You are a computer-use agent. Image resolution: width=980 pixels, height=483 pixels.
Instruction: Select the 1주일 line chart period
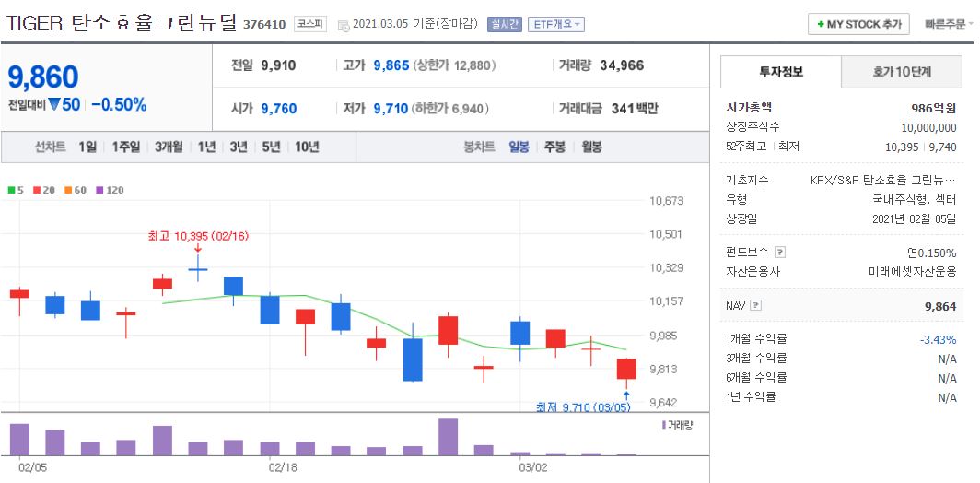point(126,147)
